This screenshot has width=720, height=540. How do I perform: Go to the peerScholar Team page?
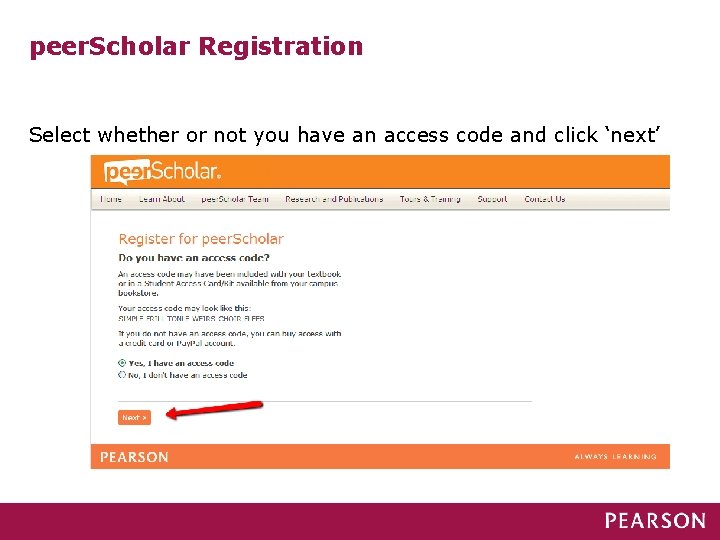tap(235, 199)
